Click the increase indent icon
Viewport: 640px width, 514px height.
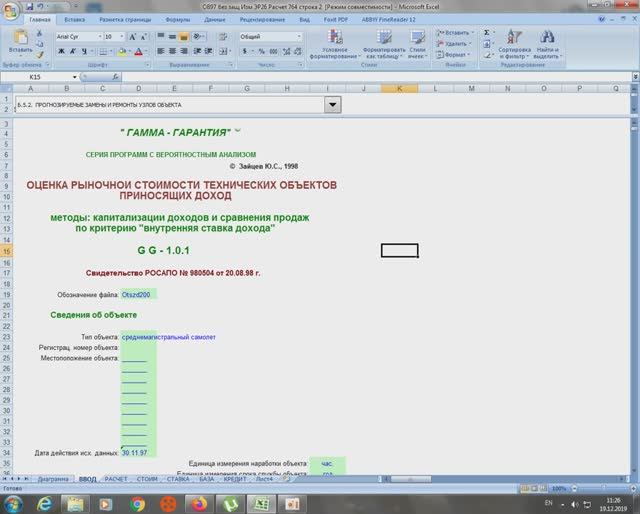(x=209, y=51)
